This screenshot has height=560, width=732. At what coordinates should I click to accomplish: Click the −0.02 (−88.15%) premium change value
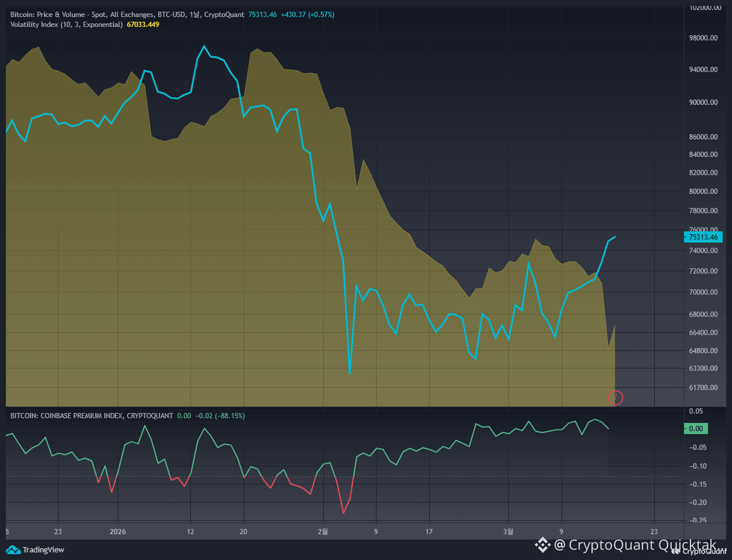click(x=220, y=416)
